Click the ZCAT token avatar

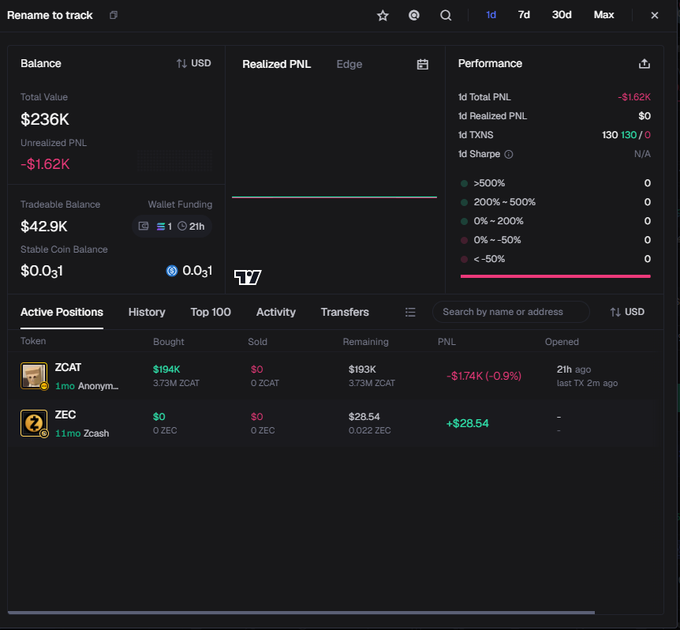pyautogui.click(x=34, y=375)
